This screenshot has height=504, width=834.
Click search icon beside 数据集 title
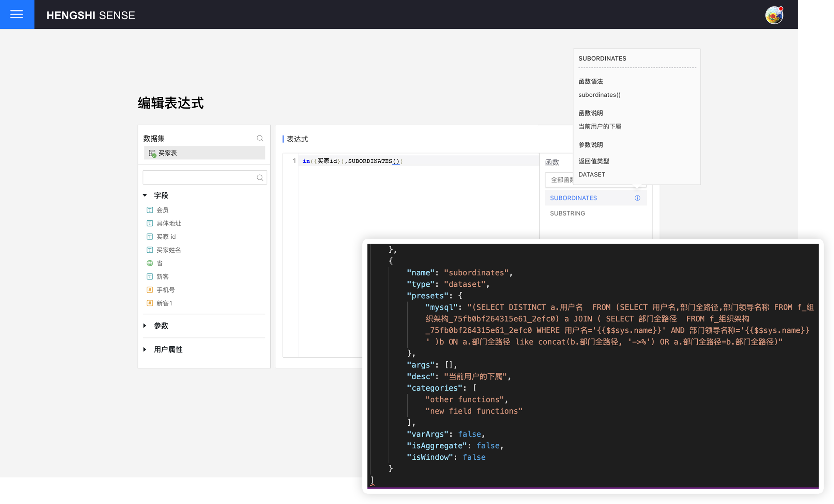(260, 138)
